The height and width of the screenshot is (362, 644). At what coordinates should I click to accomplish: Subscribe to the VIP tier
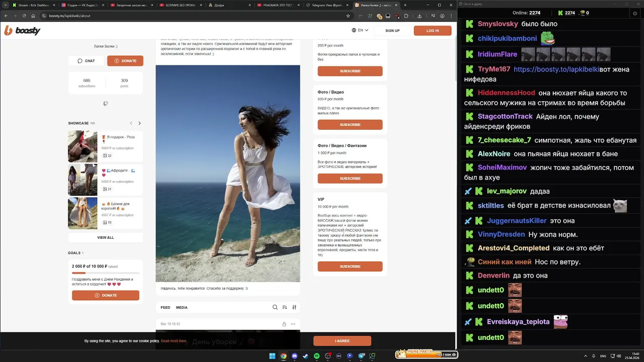[x=350, y=266]
